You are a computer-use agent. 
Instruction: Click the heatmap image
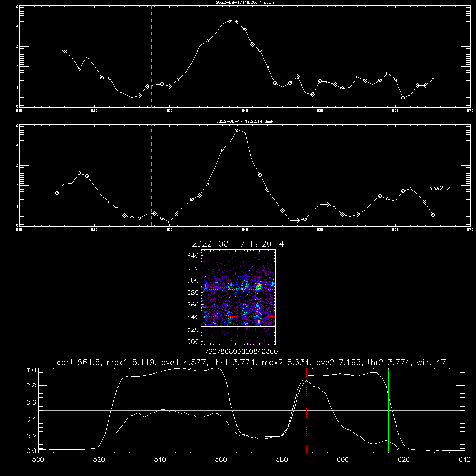(x=238, y=297)
